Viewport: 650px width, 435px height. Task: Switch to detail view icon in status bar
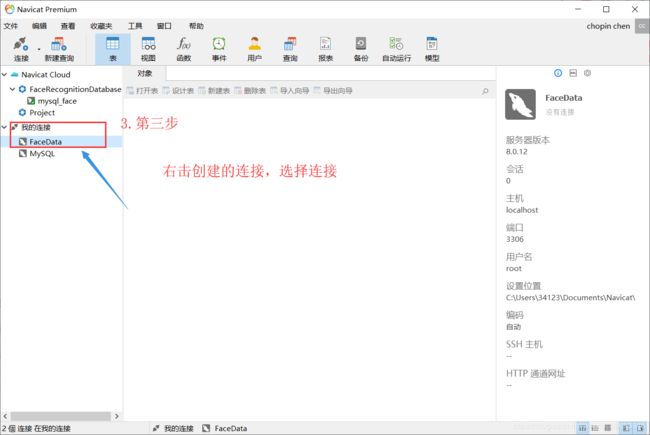pos(595,428)
